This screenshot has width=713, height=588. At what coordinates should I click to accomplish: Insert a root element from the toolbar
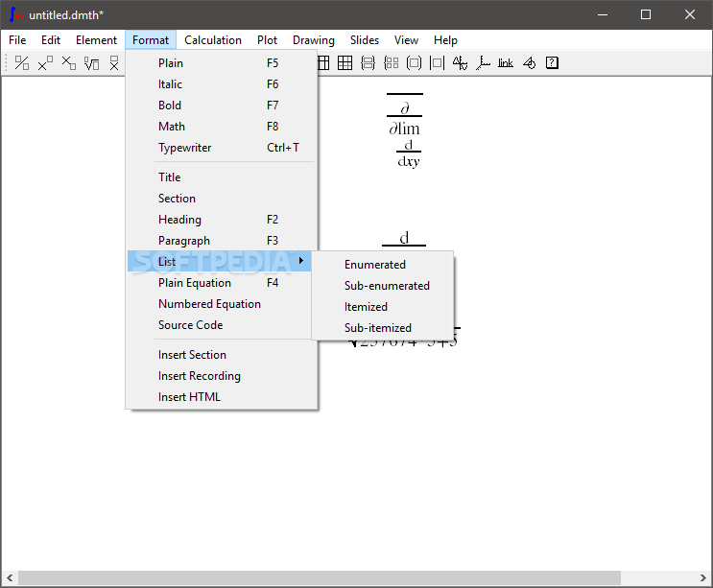[91, 62]
